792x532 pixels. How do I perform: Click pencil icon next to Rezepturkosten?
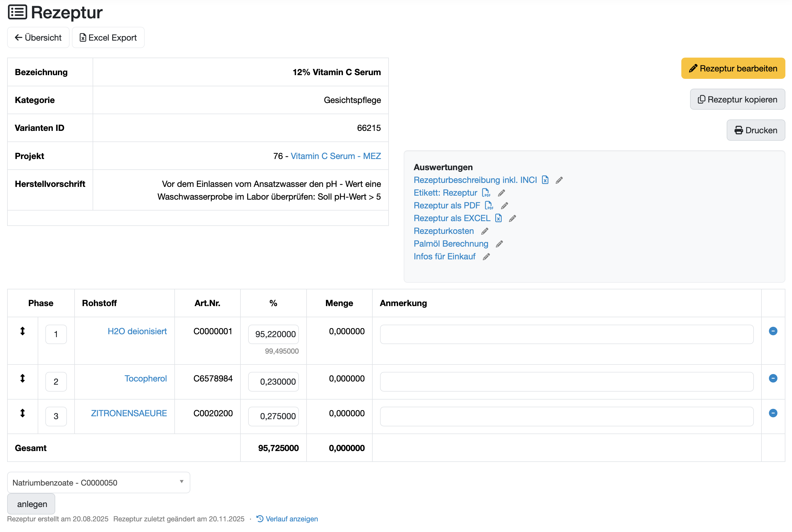click(485, 231)
